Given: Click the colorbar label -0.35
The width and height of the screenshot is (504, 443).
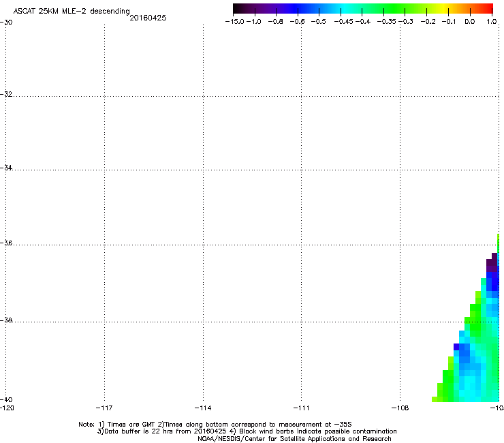Looking at the screenshot, I should click(x=386, y=22).
